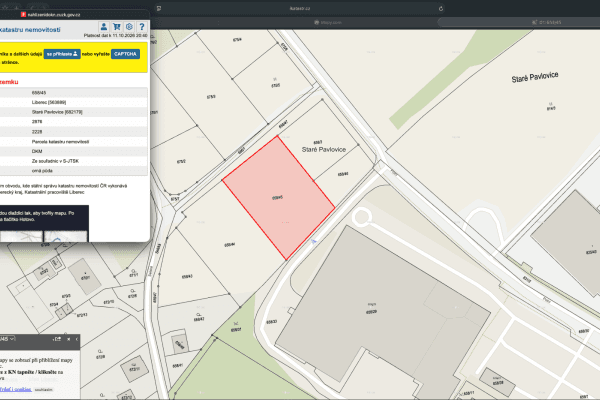
Task: Open the shopping cart icon in cadastre popup
Action: click(117, 27)
